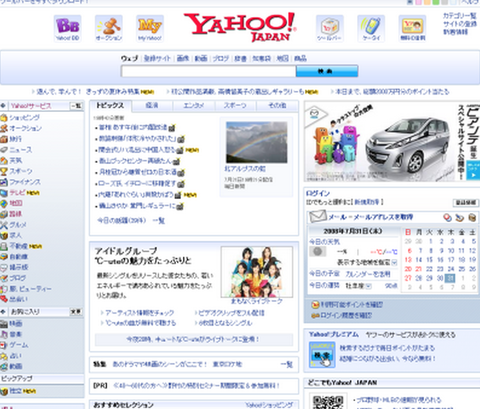The image size is (480, 409).
Task: Open 出会い hearts icon in sidebar
Action: point(4,299)
